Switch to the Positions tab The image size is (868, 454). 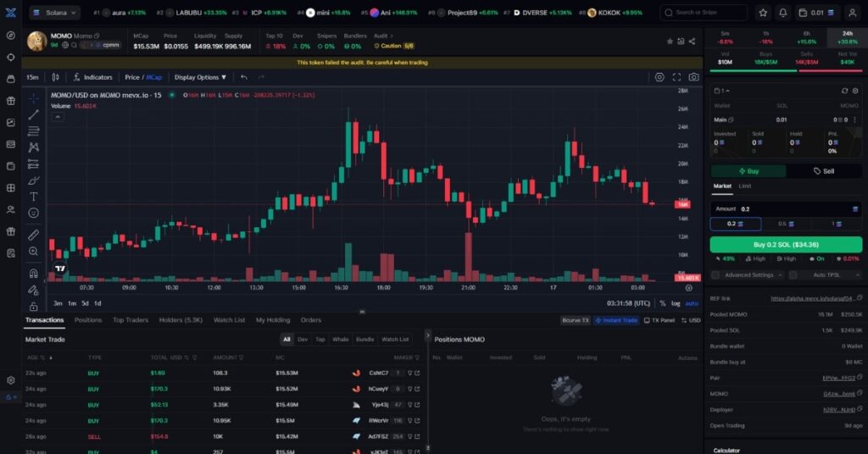click(88, 320)
